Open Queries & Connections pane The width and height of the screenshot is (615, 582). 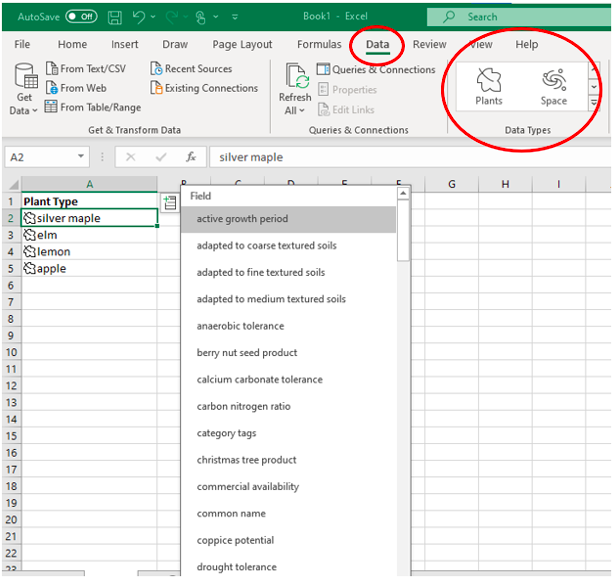[x=376, y=69]
